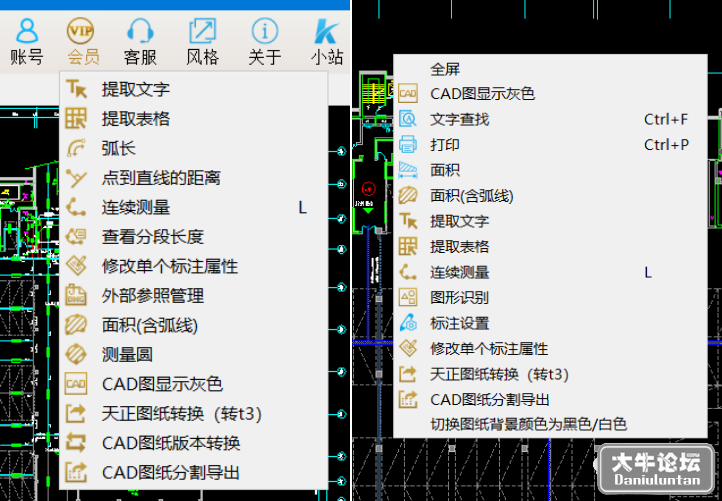Open 标注设置 annotation settings

click(x=550, y=323)
